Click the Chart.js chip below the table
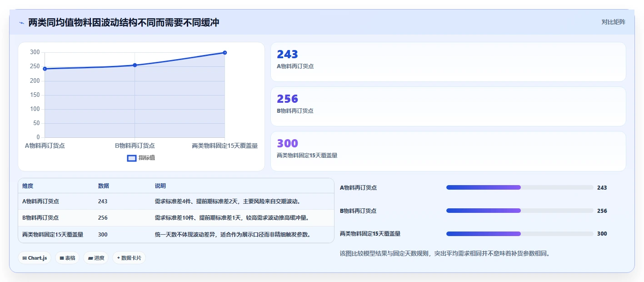The height and width of the screenshot is (282, 644). (35, 258)
